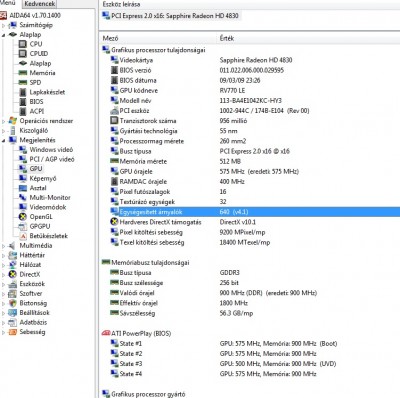
Task: Open the CPUID item icon
Action: [x=23, y=54]
